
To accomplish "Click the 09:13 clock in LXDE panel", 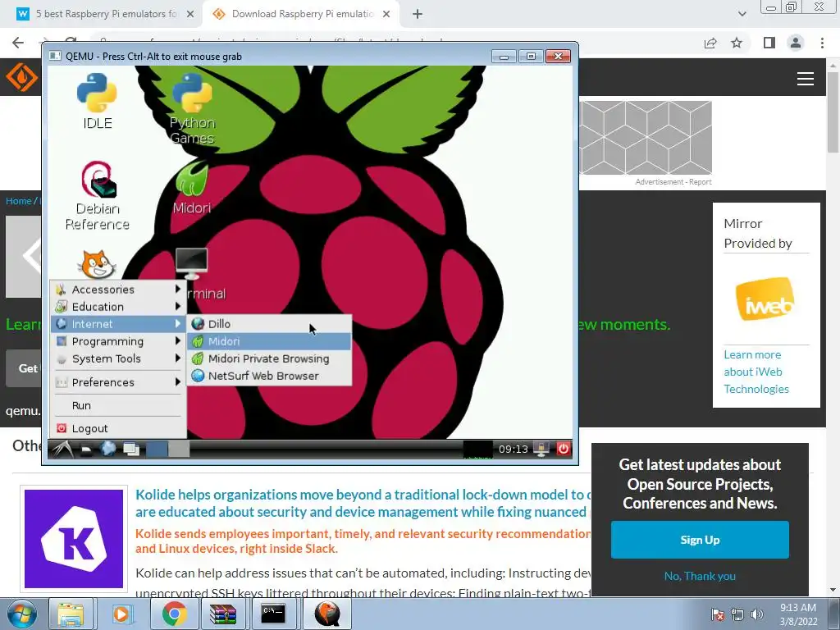I will pyautogui.click(x=514, y=449).
